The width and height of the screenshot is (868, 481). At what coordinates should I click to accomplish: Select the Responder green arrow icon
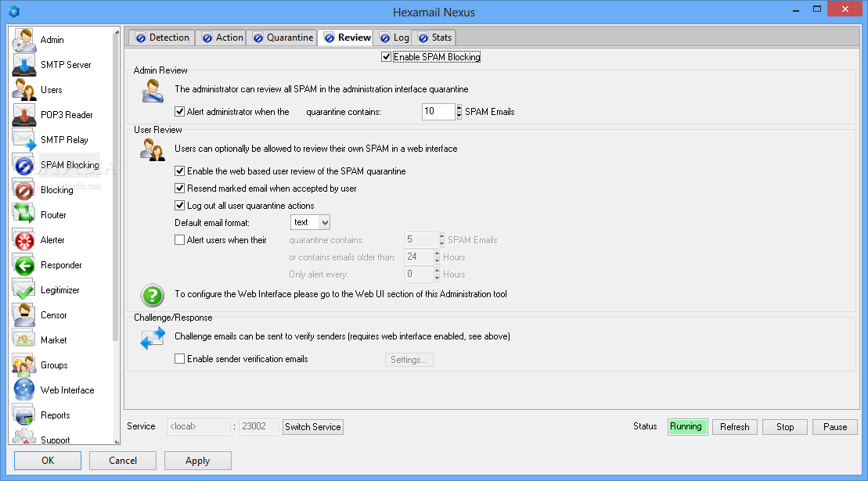pos(23,265)
